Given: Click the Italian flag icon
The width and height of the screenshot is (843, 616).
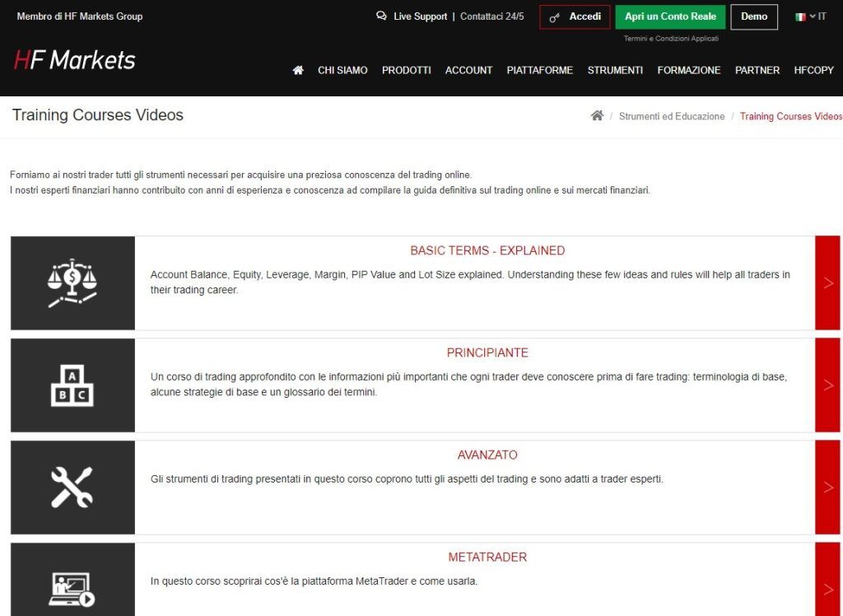Looking at the screenshot, I should 800,16.
